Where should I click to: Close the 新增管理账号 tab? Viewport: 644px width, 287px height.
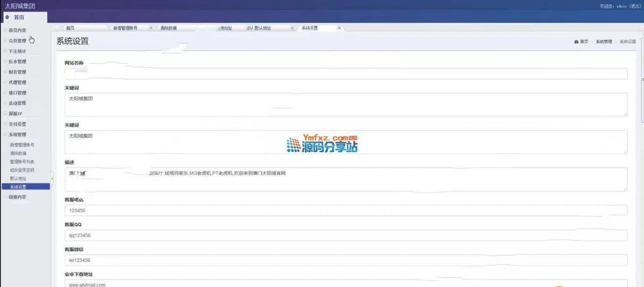[151, 28]
